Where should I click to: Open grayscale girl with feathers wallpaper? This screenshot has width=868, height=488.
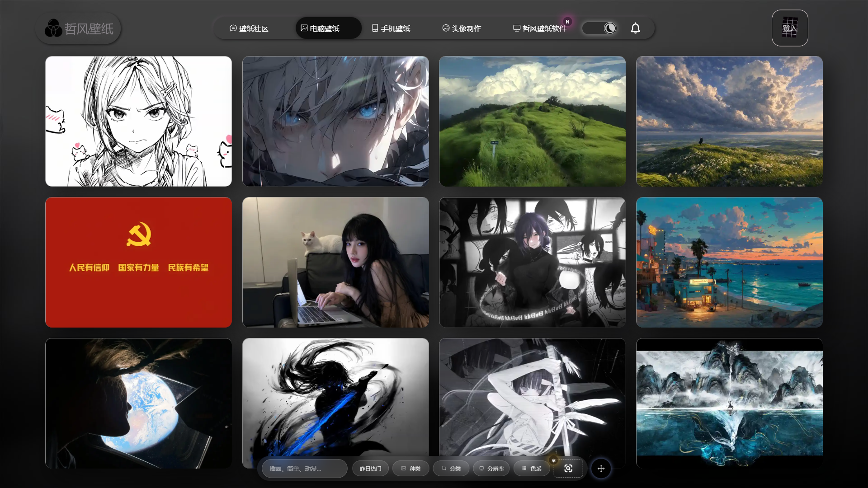(532, 398)
